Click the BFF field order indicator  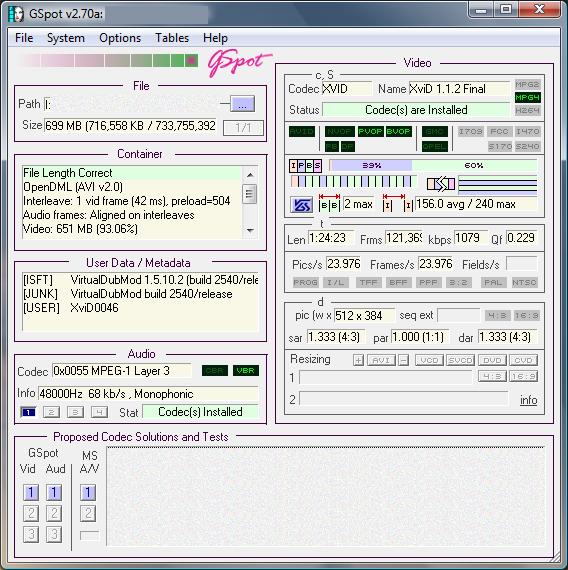398,282
